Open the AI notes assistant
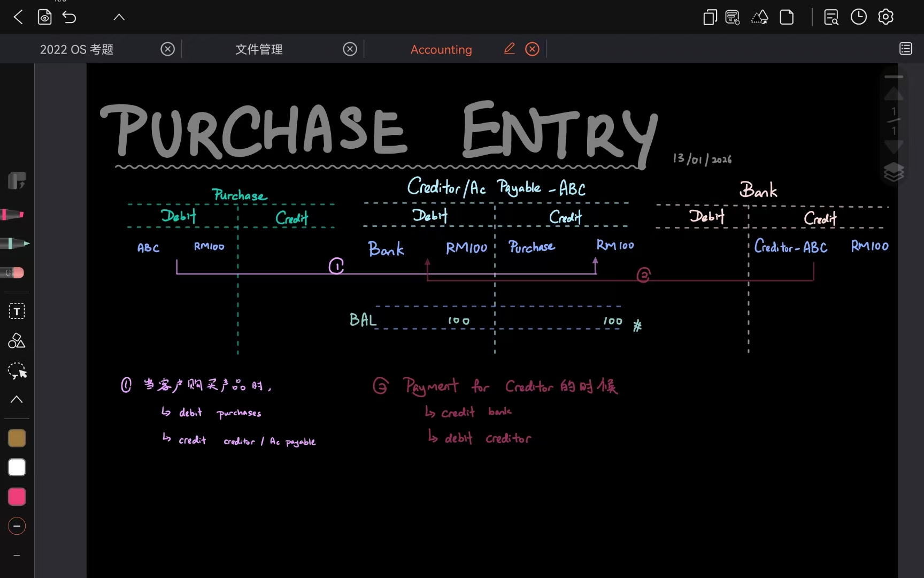Viewport: 924px width, 578px height. (x=733, y=17)
